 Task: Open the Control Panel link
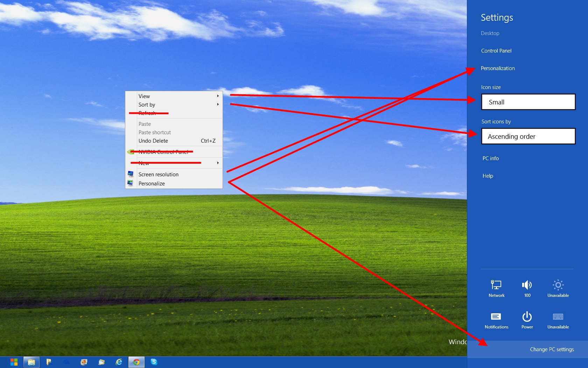tap(496, 50)
